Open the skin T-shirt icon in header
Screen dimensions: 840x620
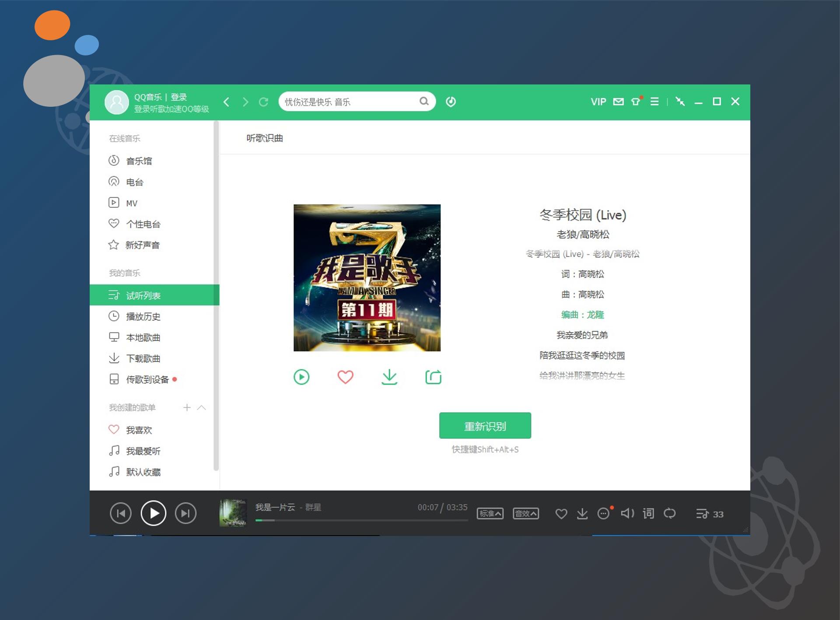636,101
